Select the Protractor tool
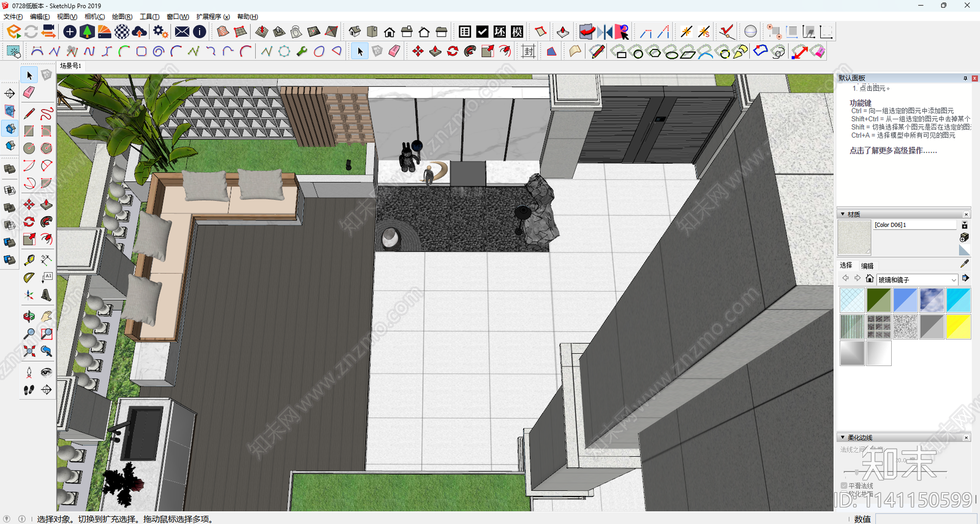 29,277
